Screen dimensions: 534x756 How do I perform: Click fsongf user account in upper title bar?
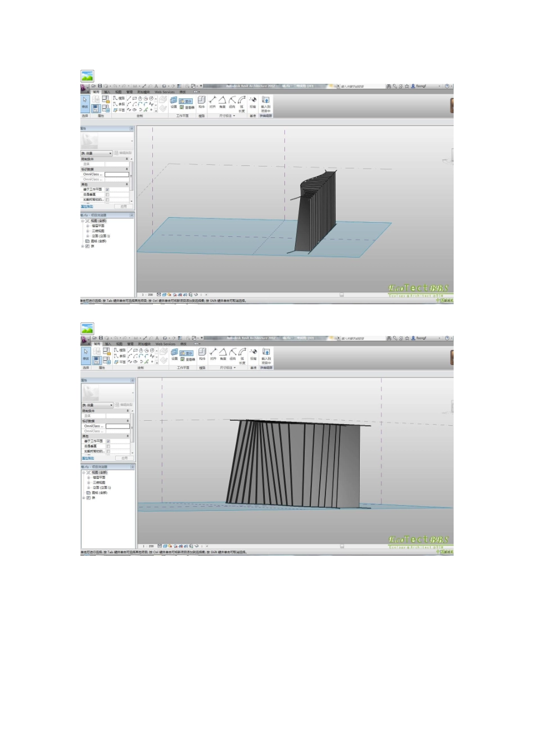click(x=419, y=86)
